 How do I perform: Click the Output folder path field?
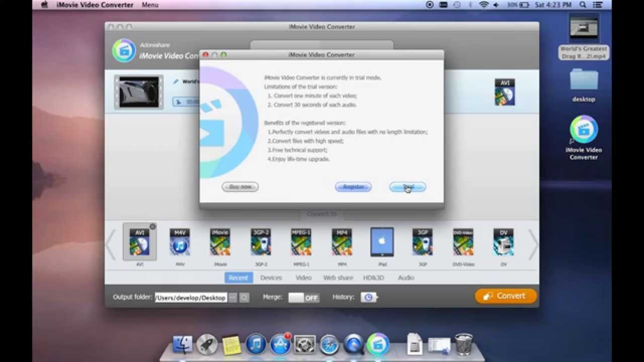191,298
